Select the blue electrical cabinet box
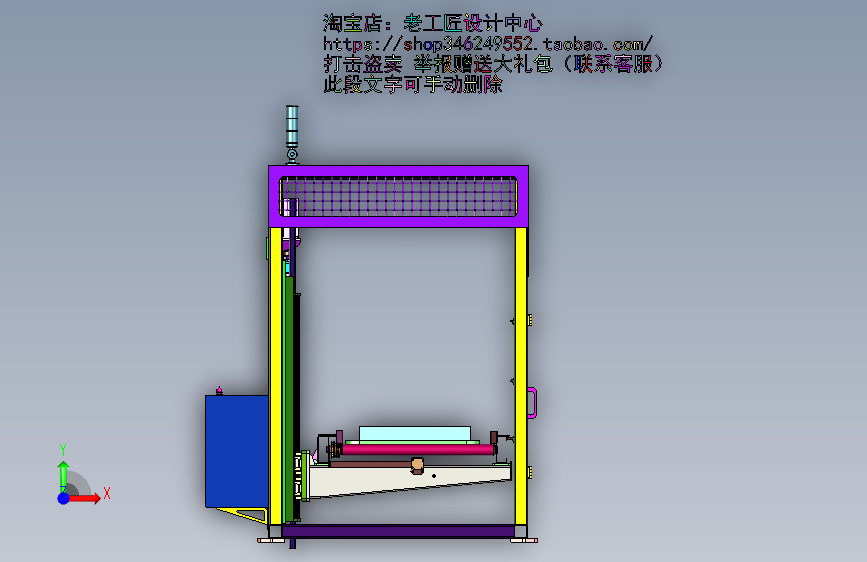The height and width of the screenshot is (562, 867). pyautogui.click(x=237, y=451)
